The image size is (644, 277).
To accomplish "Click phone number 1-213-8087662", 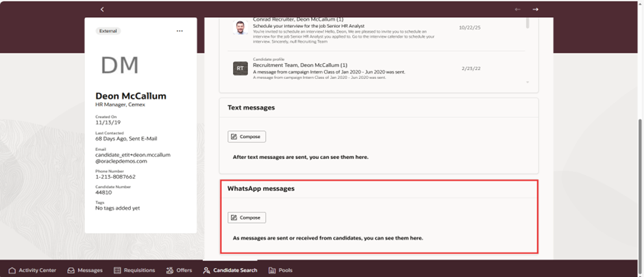I will tap(115, 177).
